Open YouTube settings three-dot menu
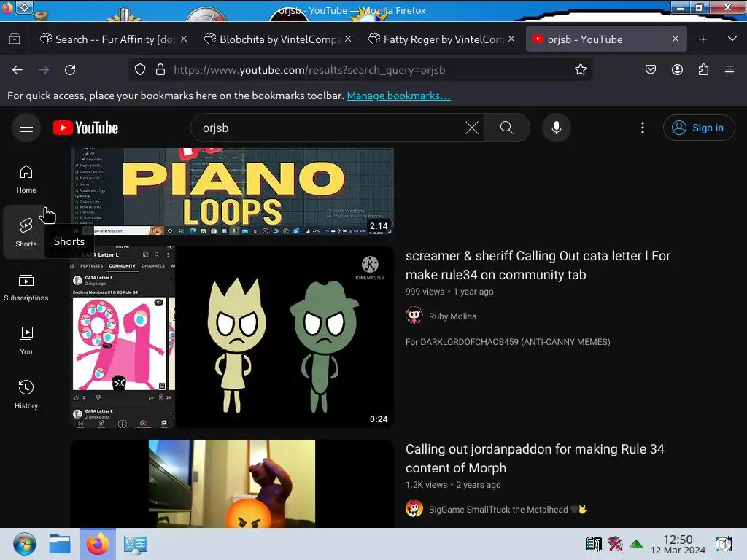Image resolution: width=747 pixels, height=560 pixels. click(643, 128)
